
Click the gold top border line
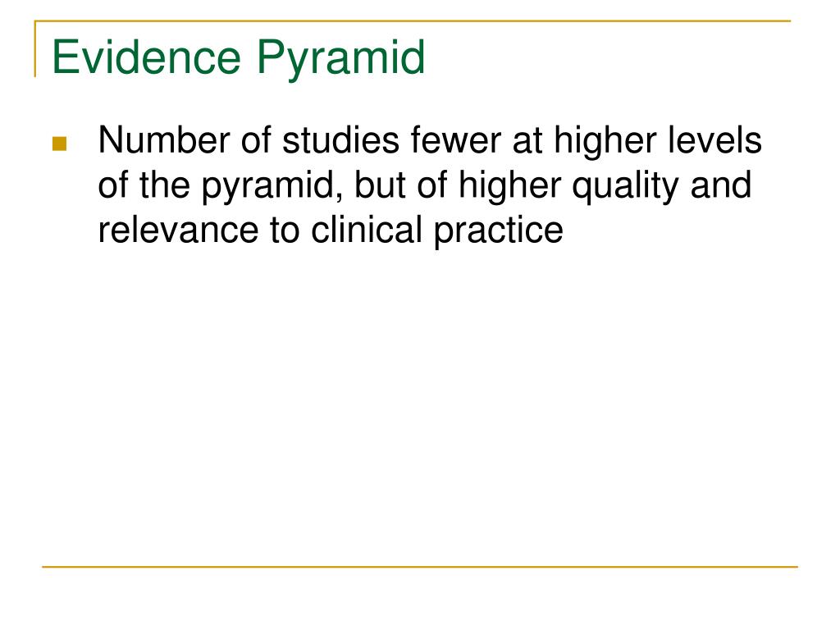click(413, 21)
